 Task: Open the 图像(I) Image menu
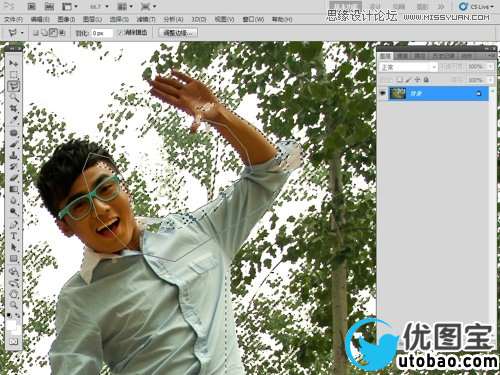(x=66, y=19)
